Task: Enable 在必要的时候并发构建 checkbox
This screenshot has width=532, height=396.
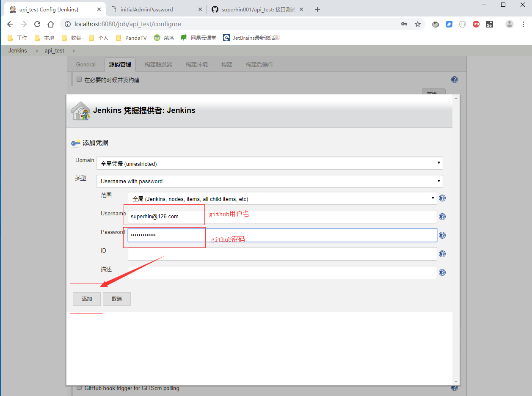Action: 79,79
